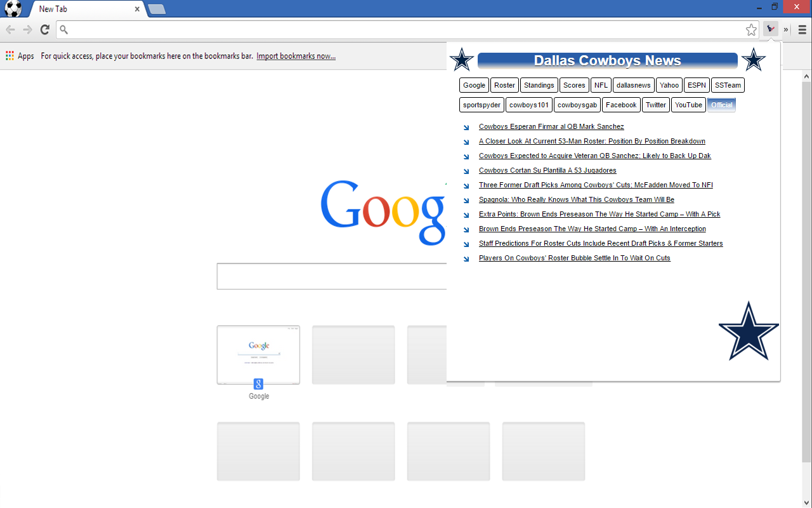Open the sportspyder button
This screenshot has width=812, height=508.
coord(482,105)
